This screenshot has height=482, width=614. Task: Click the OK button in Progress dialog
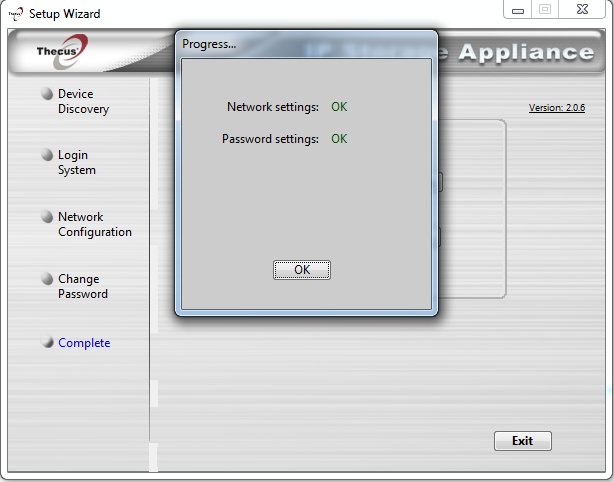301,270
